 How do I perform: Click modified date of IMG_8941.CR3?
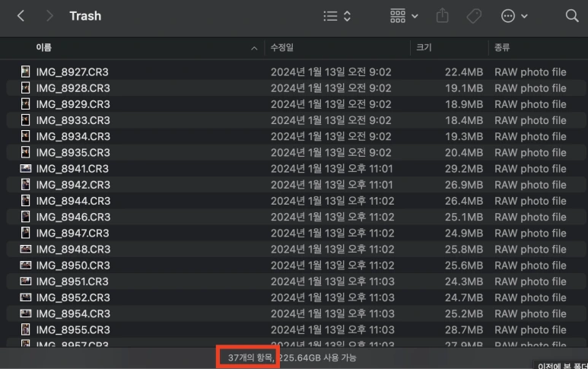point(332,169)
